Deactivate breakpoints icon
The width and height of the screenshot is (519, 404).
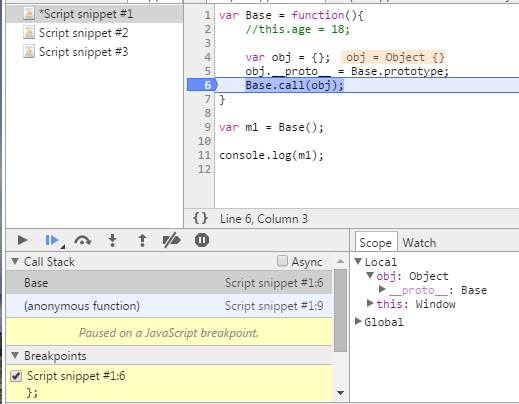[x=171, y=240]
